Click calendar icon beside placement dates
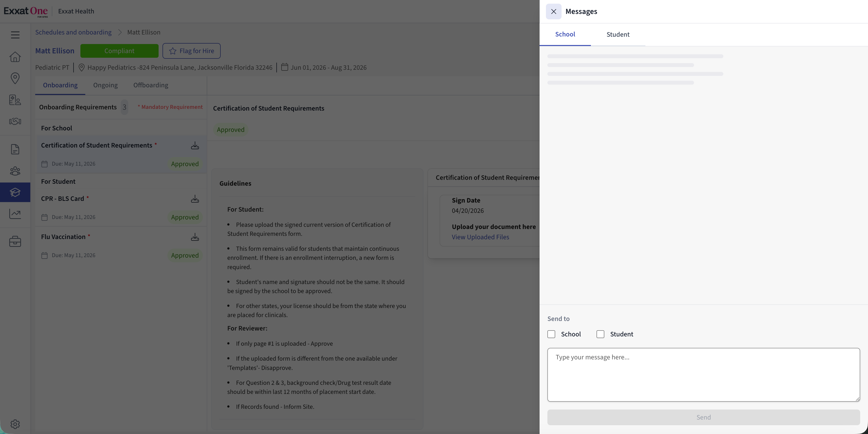868x434 pixels. click(284, 67)
